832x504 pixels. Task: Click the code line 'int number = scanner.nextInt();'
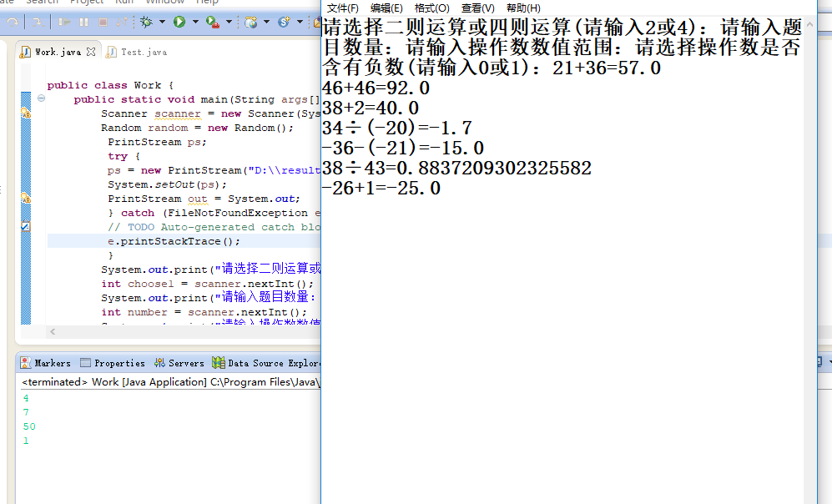tap(204, 312)
